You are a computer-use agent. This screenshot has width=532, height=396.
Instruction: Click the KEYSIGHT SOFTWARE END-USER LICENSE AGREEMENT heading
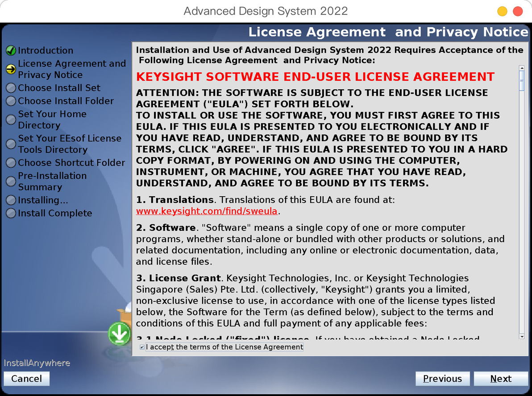point(315,77)
